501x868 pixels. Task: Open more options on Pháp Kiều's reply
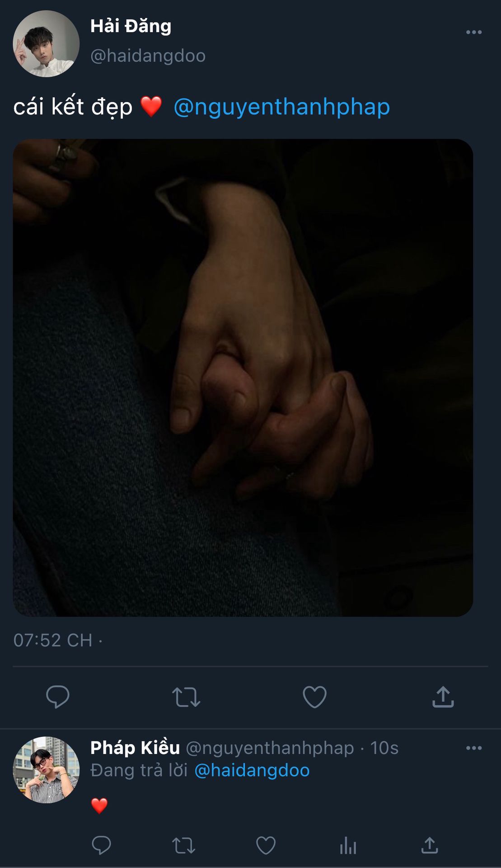[x=473, y=748]
